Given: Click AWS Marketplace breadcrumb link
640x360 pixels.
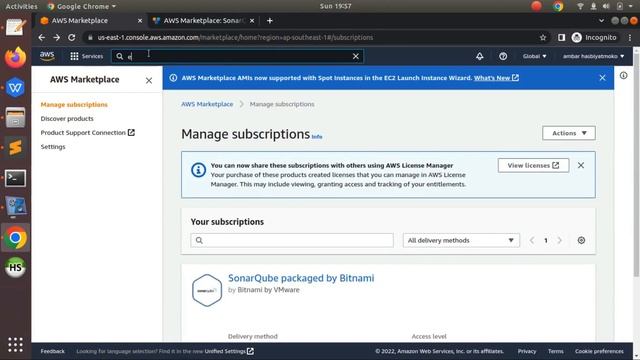Looking at the screenshot, I should pyautogui.click(x=207, y=104).
